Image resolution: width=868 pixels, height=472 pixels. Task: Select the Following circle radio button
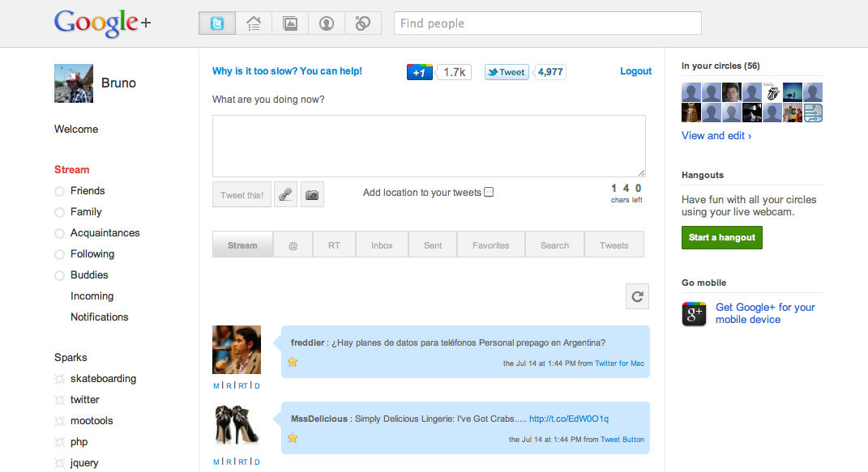(x=59, y=254)
